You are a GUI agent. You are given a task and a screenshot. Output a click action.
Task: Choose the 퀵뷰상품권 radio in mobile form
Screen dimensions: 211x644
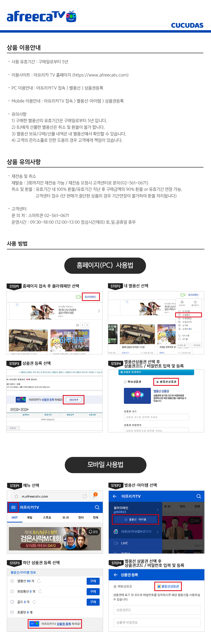point(115,586)
